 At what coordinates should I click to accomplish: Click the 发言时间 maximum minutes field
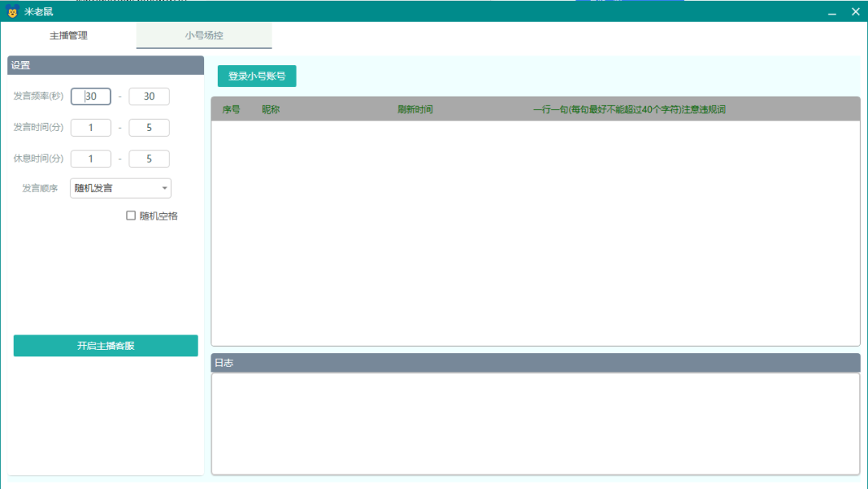click(x=149, y=128)
